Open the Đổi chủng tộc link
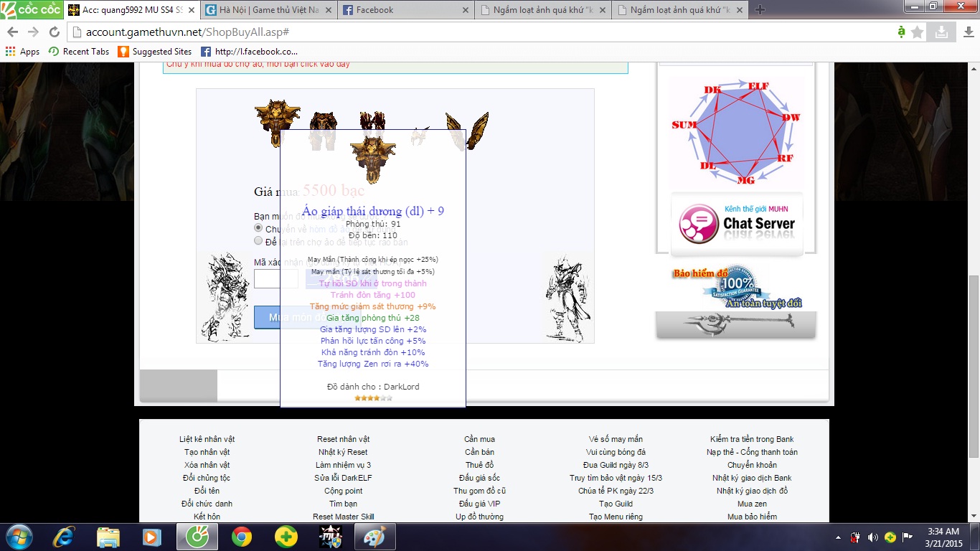 click(207, 478)
